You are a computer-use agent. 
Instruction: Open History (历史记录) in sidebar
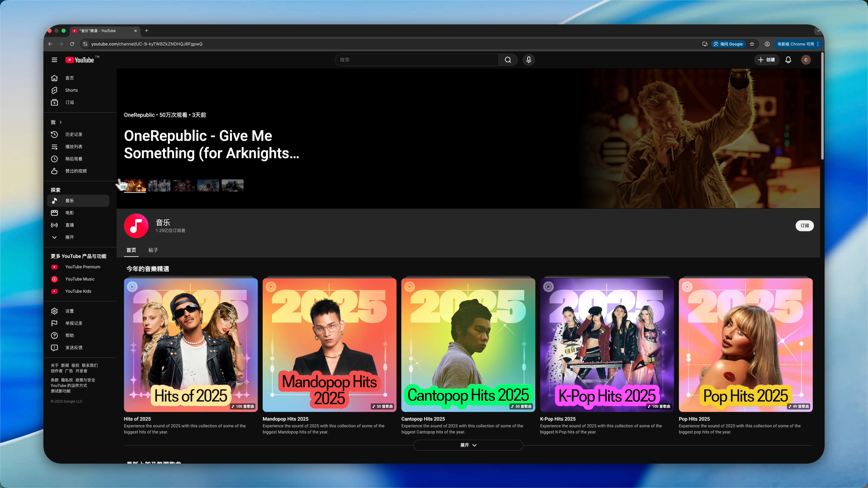pyautogui.click(x=73, y=134)
